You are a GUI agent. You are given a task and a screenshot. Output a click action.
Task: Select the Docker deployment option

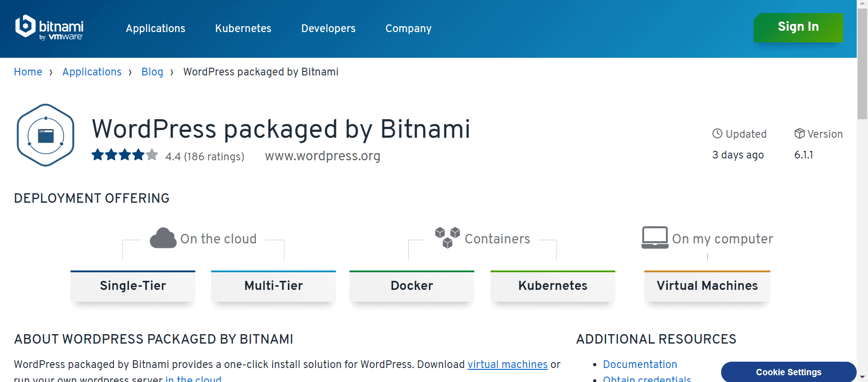click(412, 286)
